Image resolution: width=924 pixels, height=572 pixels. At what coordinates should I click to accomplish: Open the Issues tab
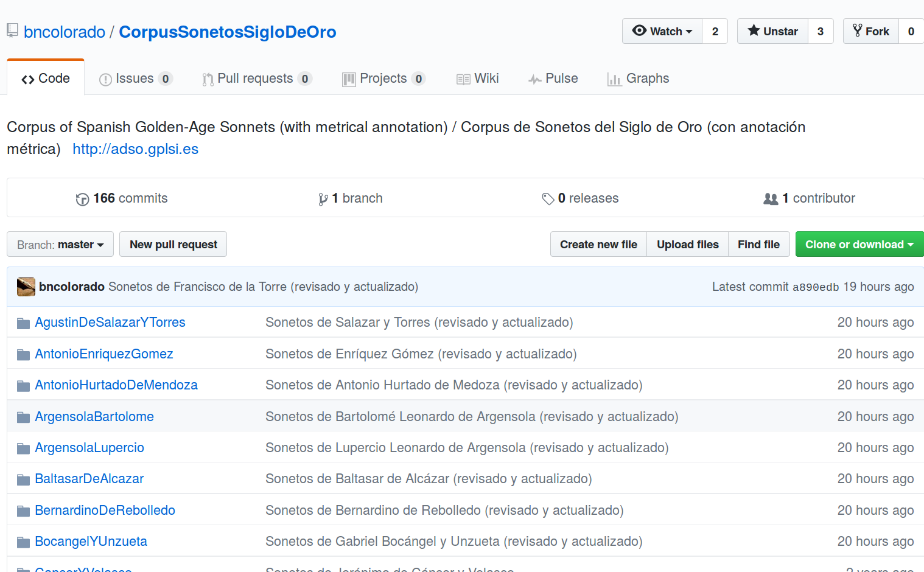(x=136, y=78)
